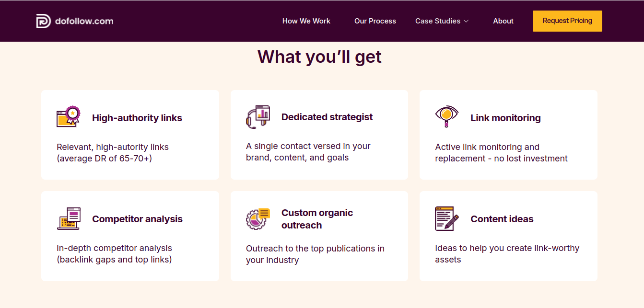644x308 pixels.
Task: Click the Competitor analysis laptop icon
Action: pos(69,218)
